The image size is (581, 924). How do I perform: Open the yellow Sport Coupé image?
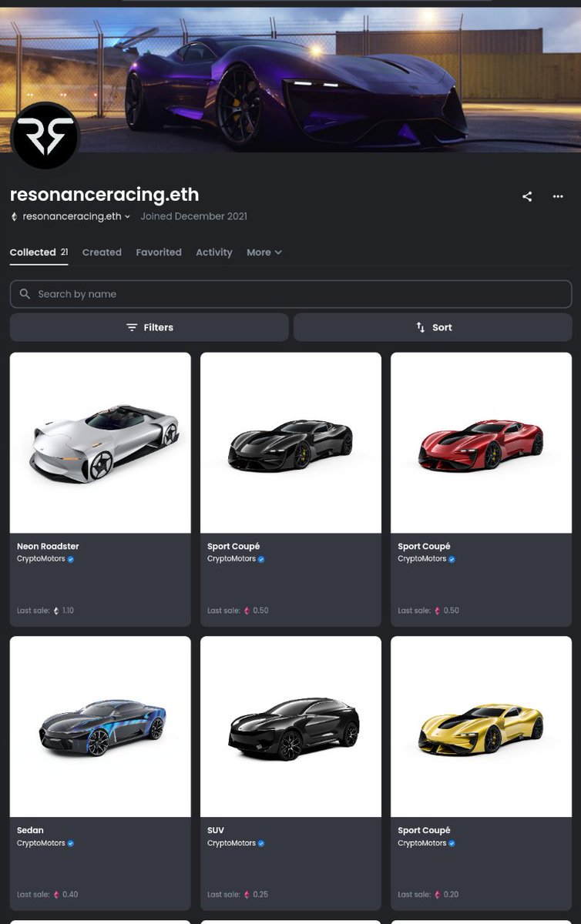coord(482,727)
